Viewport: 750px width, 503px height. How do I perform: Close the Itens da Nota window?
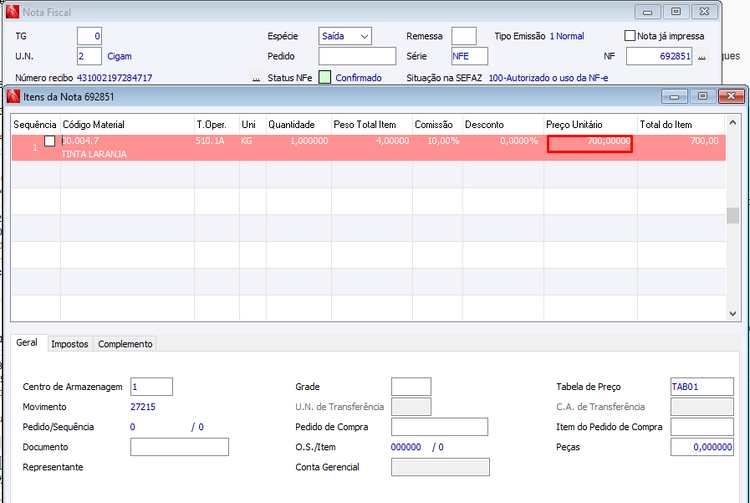click(731, 97)
